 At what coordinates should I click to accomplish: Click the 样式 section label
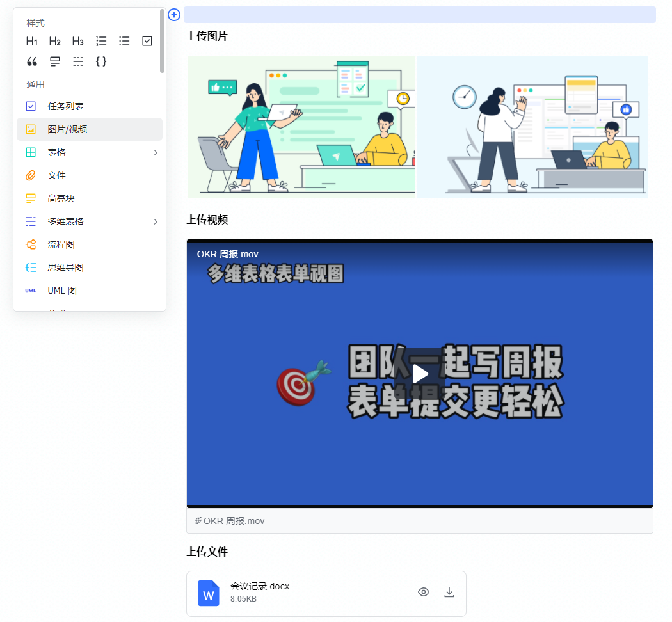point(35,23)
